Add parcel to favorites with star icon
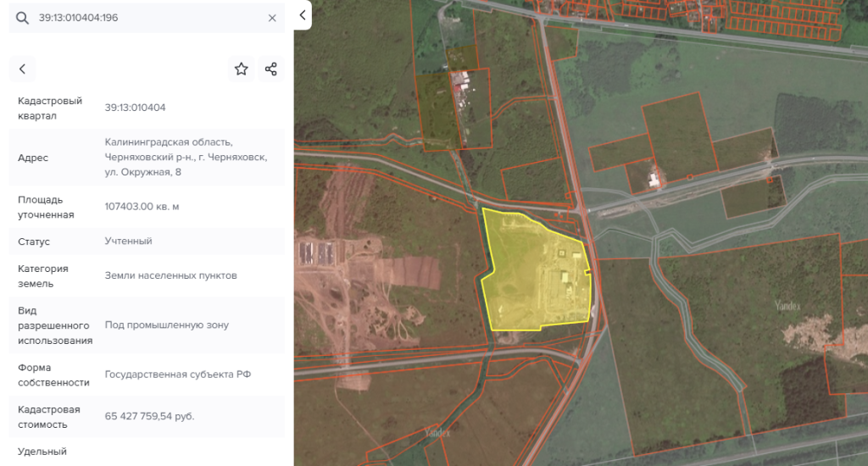 click(241, 69)
